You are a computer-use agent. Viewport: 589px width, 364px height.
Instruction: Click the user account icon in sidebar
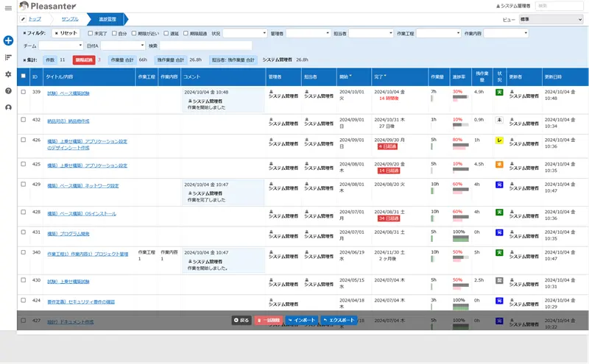pyautogui.click(x=8, y=107)
